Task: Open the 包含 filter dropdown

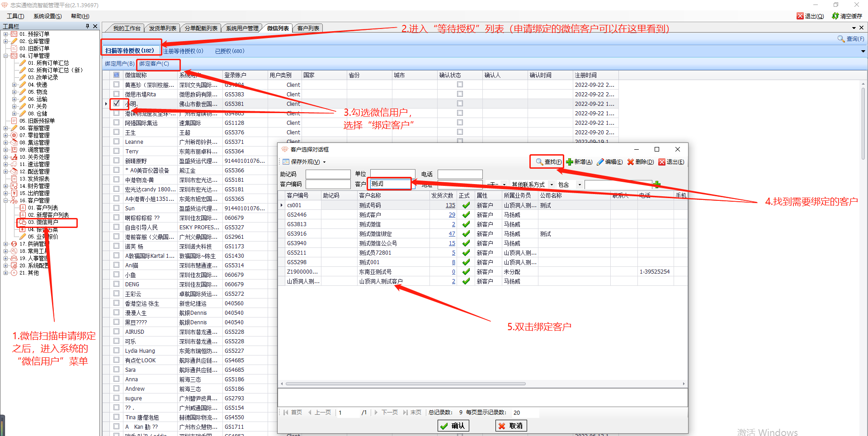Action: click(579, 185)
